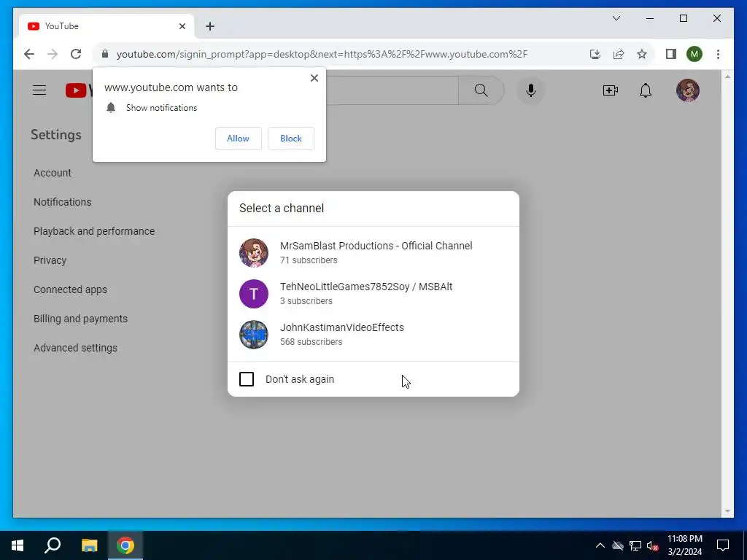Close the notification permission popup

314,78
